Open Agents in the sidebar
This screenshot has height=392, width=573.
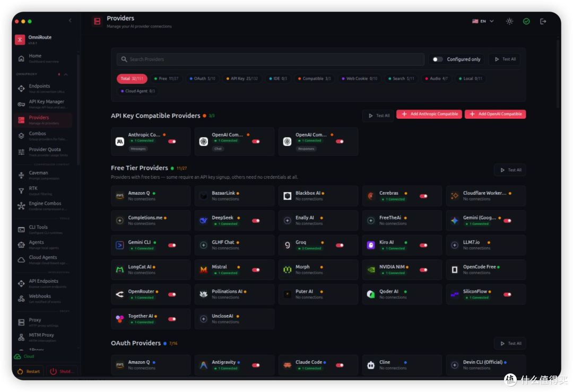[x=44, y=245]
